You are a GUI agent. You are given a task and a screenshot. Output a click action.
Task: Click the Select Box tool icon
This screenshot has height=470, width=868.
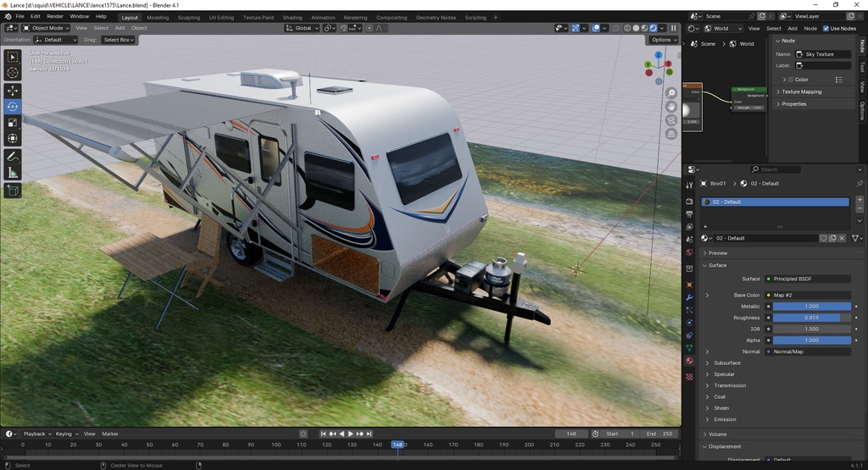13,57
